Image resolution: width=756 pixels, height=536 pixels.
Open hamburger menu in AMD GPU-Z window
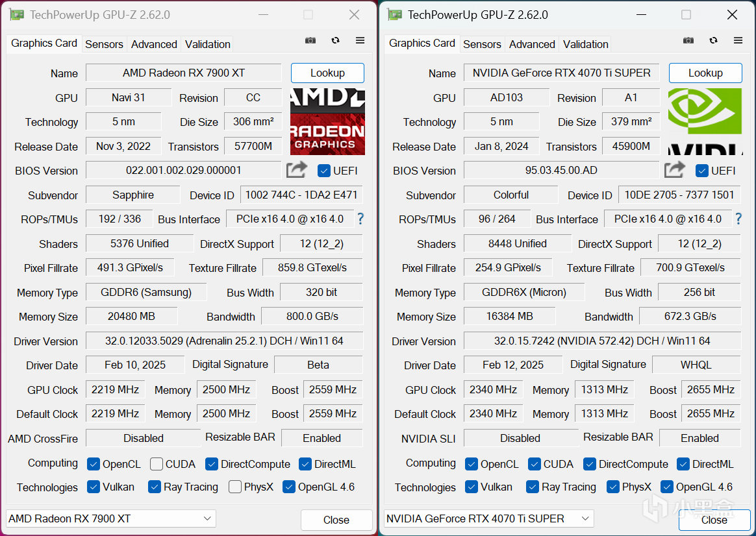point(360,40)
